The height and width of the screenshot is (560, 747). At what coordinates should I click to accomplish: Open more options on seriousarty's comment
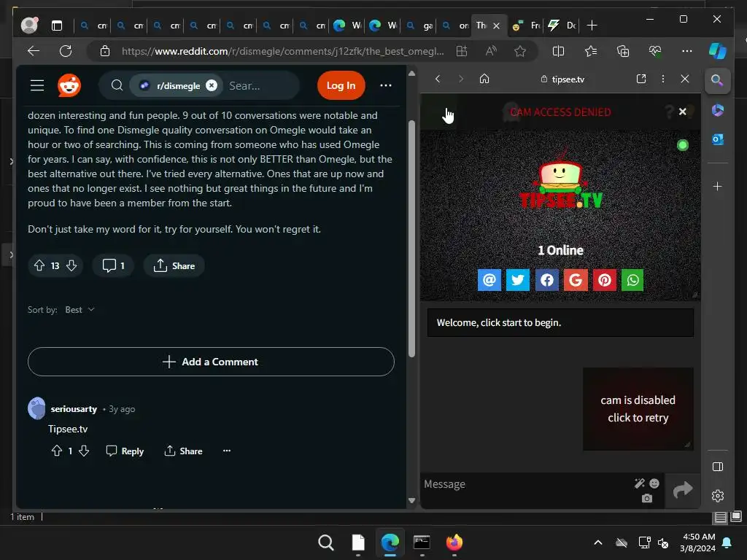point(227,451)
